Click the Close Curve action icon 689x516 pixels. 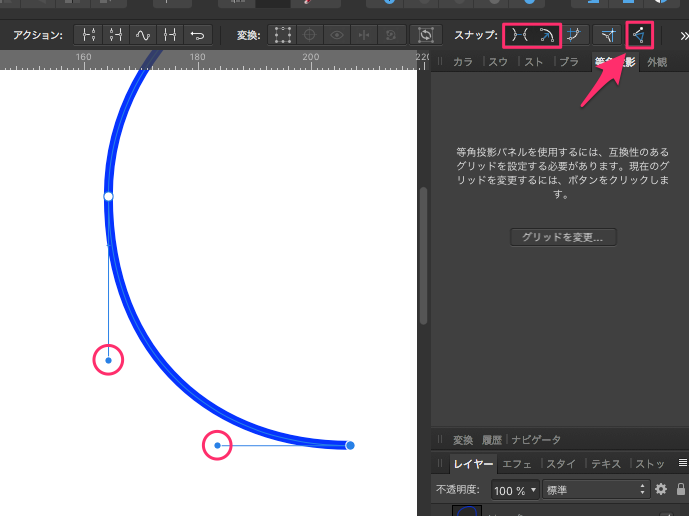click(x=116, y=35)
